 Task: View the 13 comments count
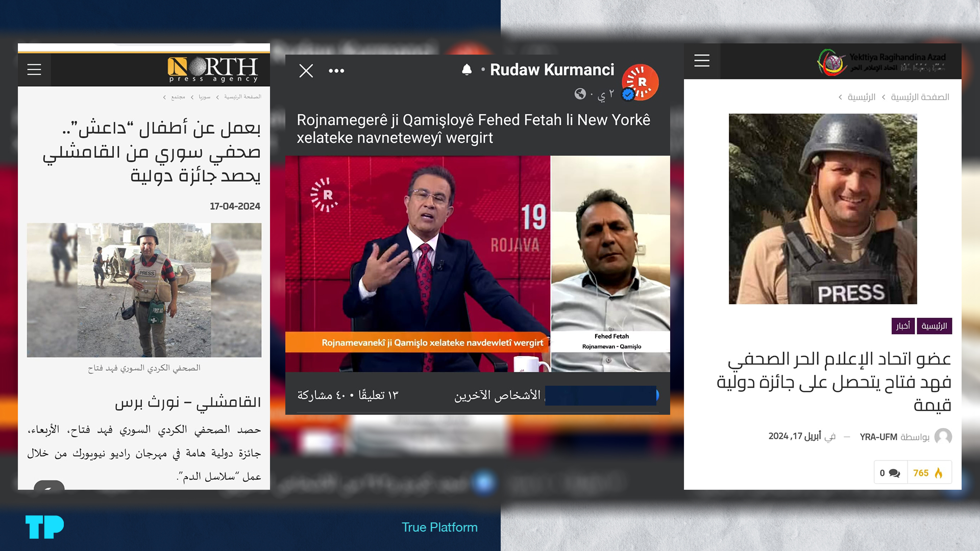(378, 395)
